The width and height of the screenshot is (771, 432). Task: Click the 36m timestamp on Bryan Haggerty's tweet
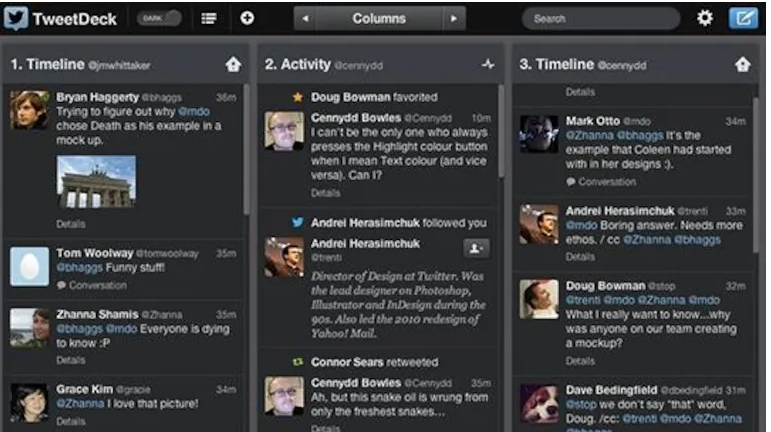[226, 97]
